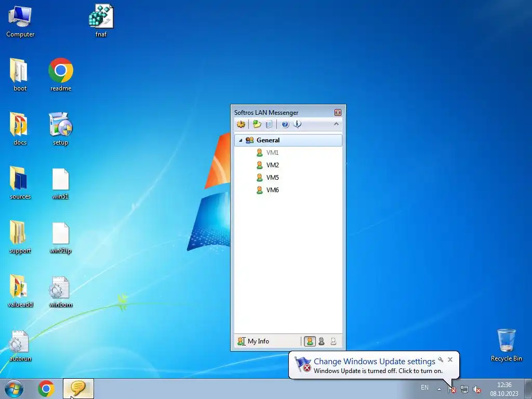
Task: Select the win51ip file icon
Action: click(x=61, y=237)
